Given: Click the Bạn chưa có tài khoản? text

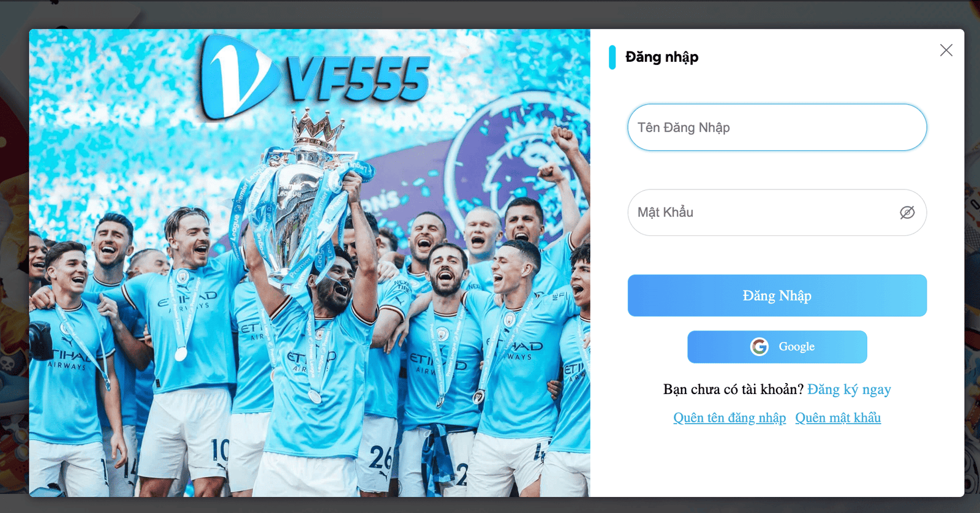Looking at the screenshot, I should point(733,390).
